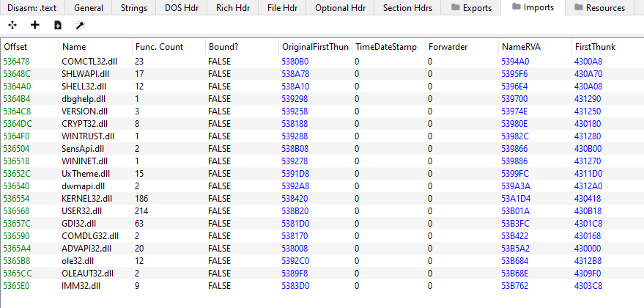Click the move/crosshair arrows toolbar icon
Viewport: 644px width, 308px height.
point(12,26)
